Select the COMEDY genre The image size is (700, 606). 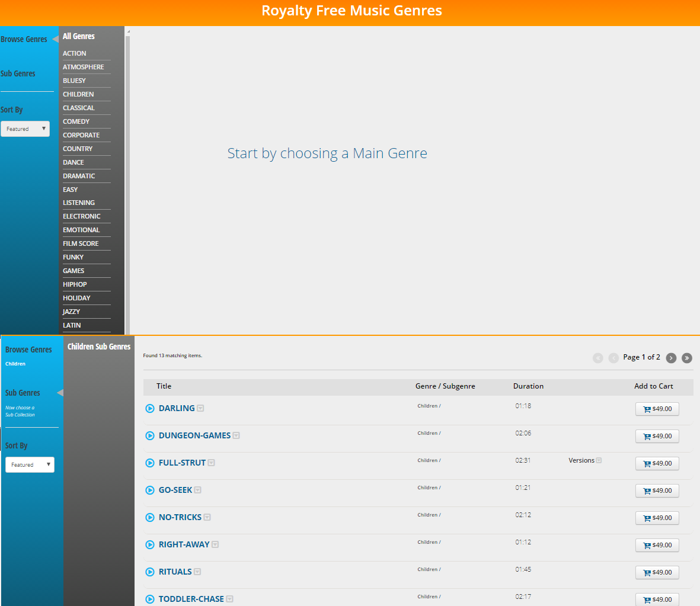[x=76, y=121]
